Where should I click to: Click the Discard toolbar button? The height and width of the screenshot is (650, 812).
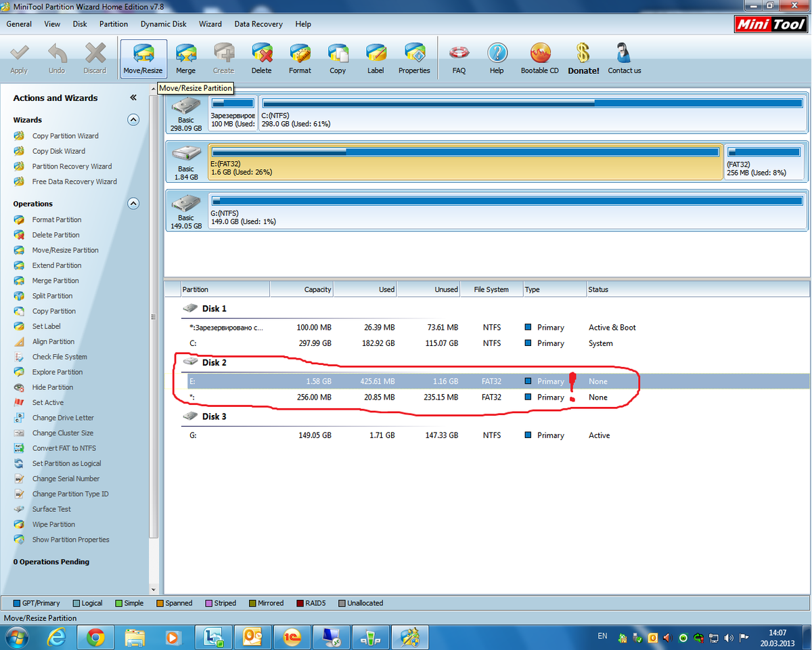(x=95, y=59)
